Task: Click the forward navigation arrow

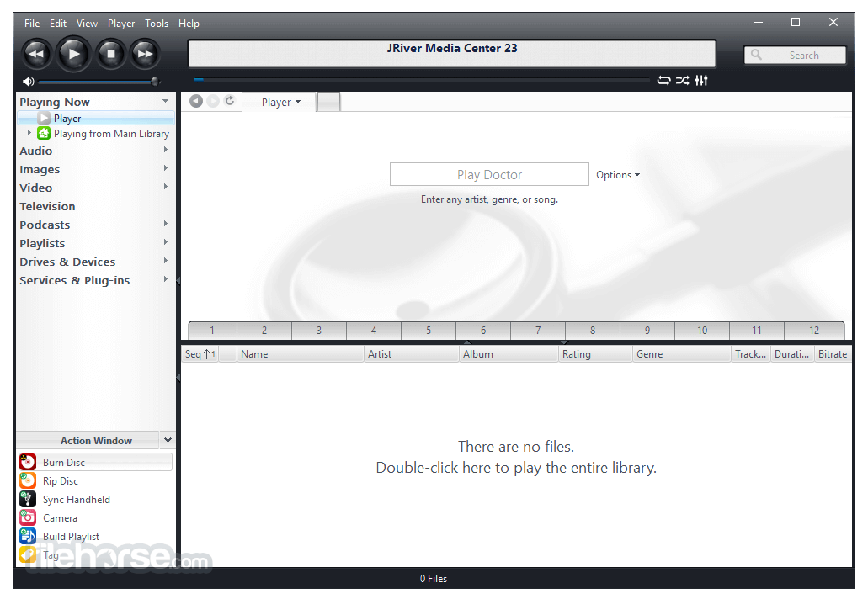Action: click(x=213, y=101)
